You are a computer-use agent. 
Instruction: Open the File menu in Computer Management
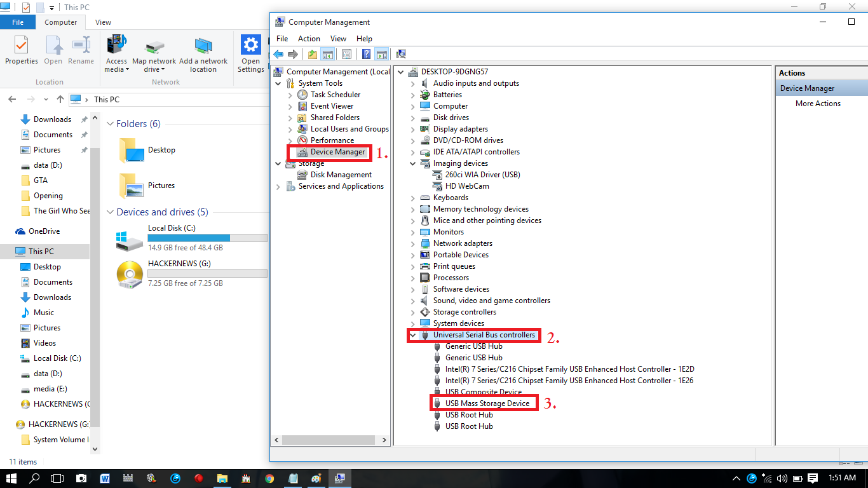click(x=282, y=39)
